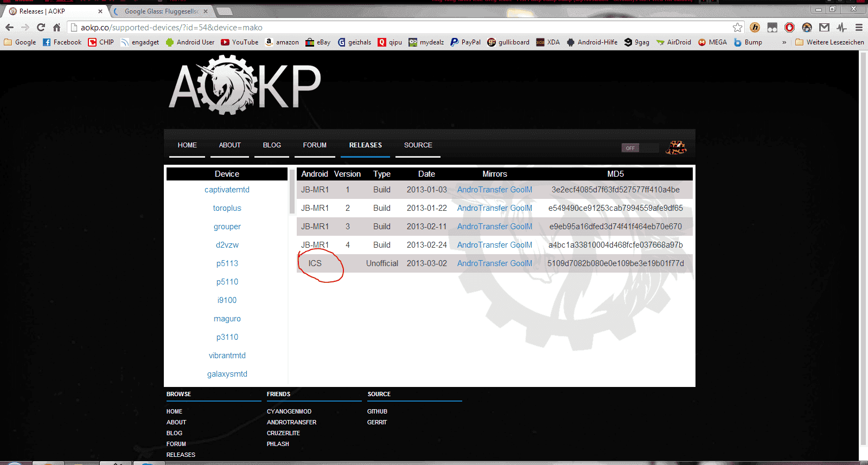
Task: Close the Releases | AOKP tab
Action: pyautogui.click(x=100, y=11)
